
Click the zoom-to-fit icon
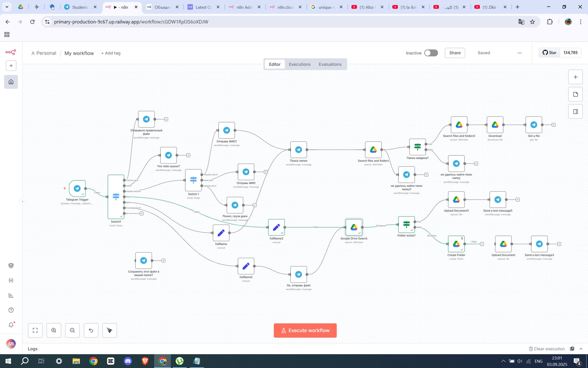click(35, 330)
